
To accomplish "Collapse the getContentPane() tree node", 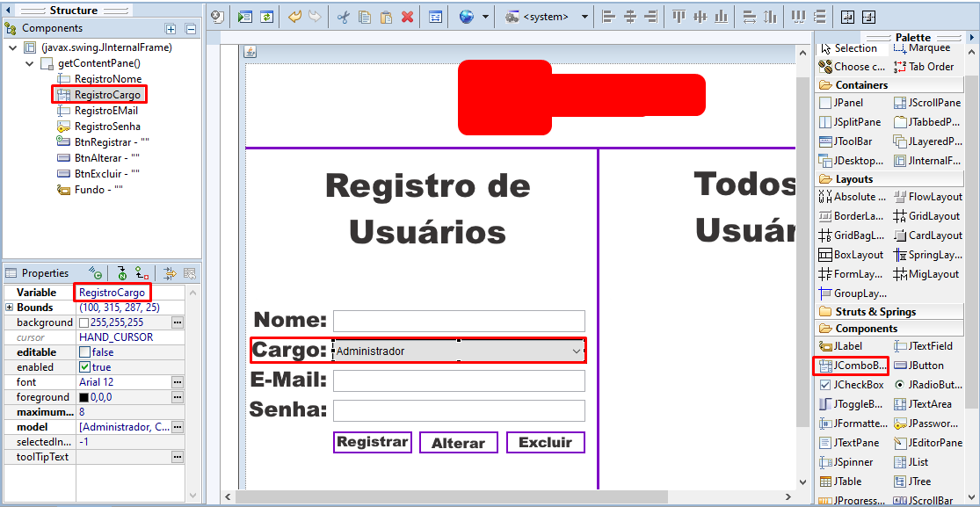I will coord(29,63).
